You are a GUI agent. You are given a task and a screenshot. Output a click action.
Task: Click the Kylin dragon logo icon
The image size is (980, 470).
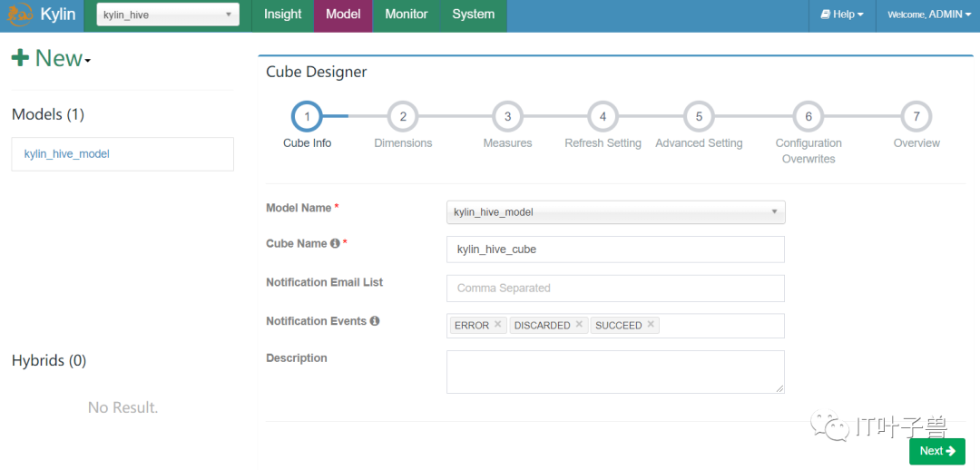pos(19,15)
